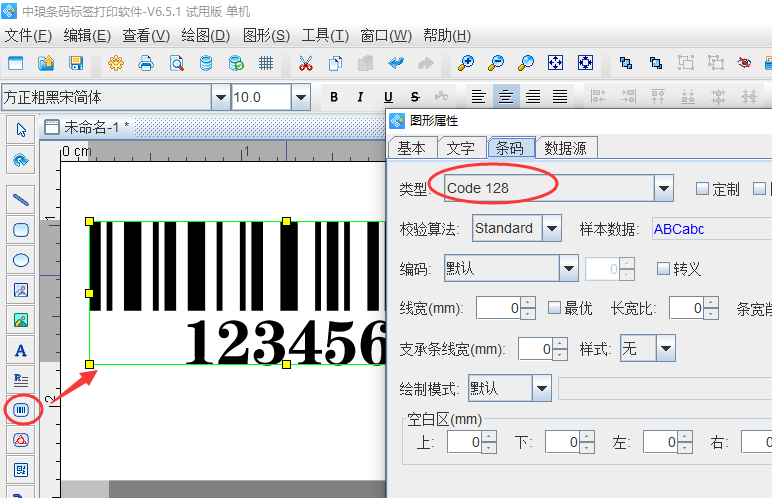Open the 编码 默认 dropdown

(x=569, y=268)
